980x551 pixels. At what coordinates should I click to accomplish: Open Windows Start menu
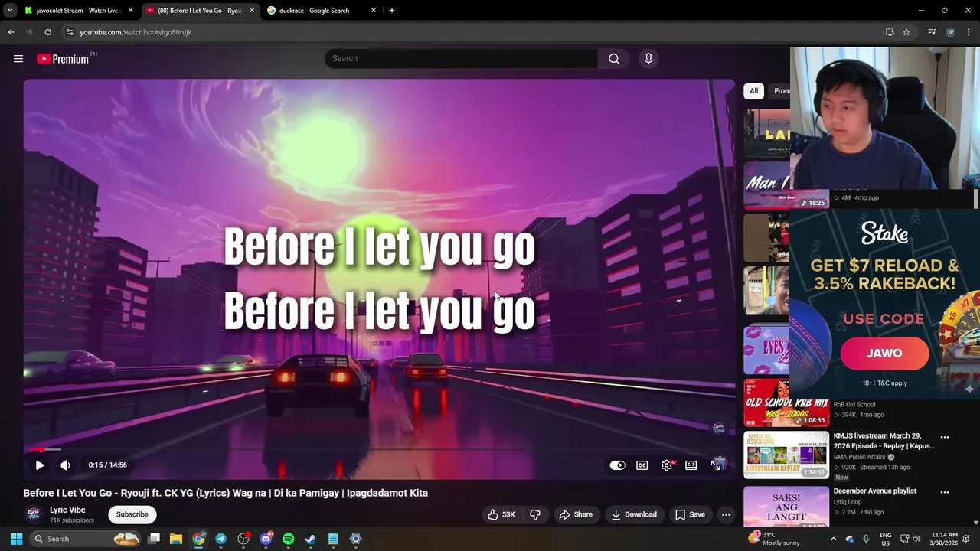point(16,539)
